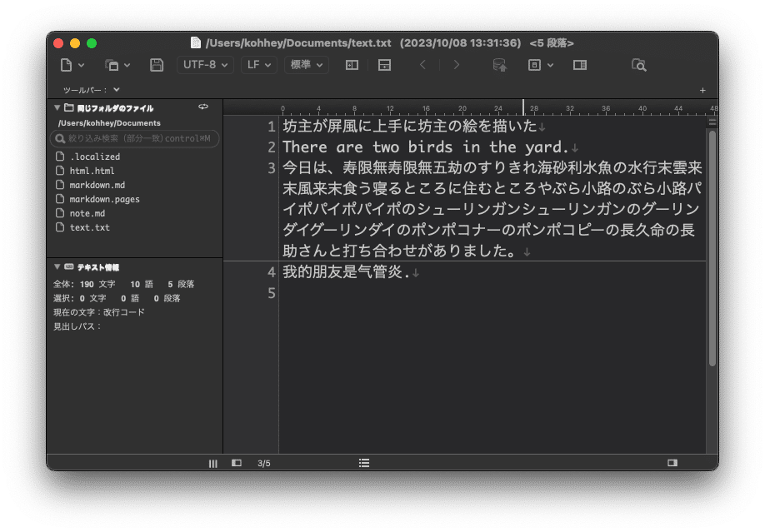Split the editor vertically icon
The image size is (765, 532).
pyautogui.click(x=352, y=65)
